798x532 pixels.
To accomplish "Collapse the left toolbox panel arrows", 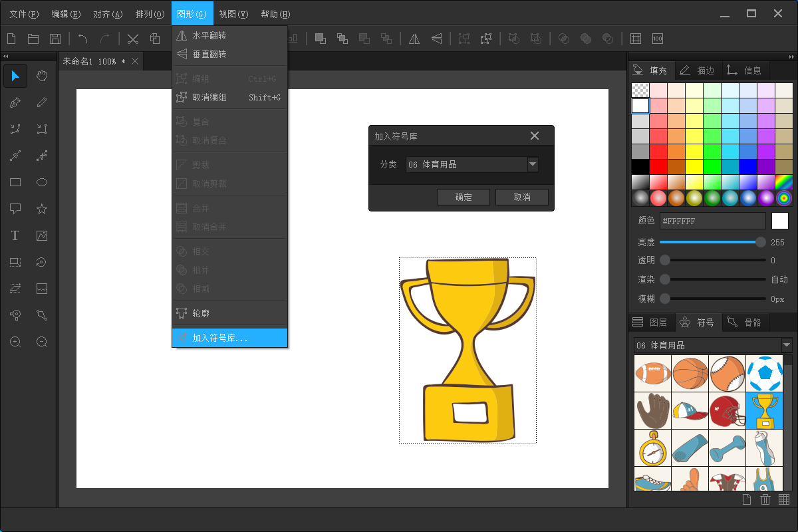I will pos(6,56).
